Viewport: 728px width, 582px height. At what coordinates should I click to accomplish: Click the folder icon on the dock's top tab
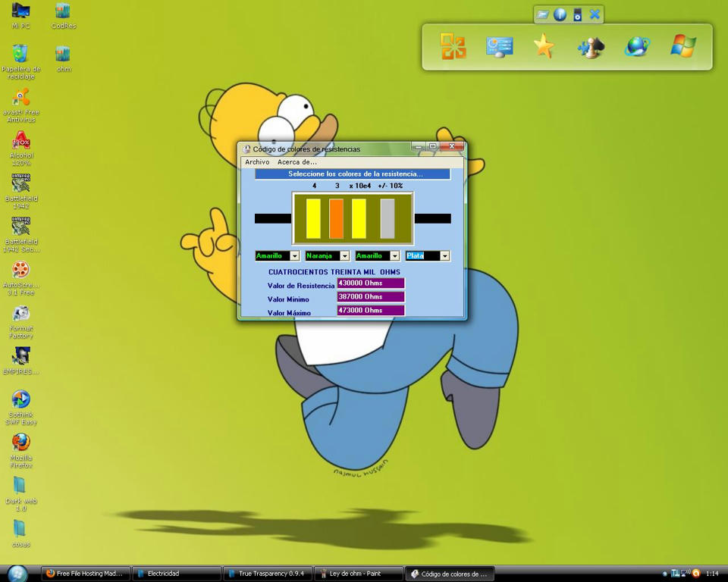542,15
